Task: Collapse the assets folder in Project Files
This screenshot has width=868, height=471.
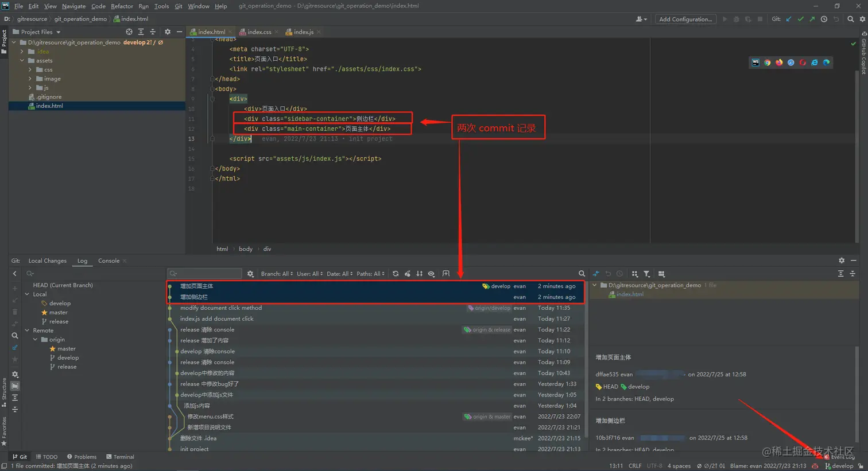Action: 22,60
